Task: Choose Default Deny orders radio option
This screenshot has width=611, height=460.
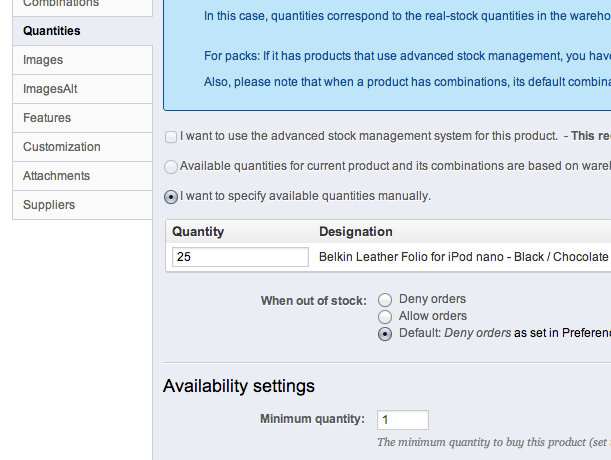Action: tap(385, 334)
